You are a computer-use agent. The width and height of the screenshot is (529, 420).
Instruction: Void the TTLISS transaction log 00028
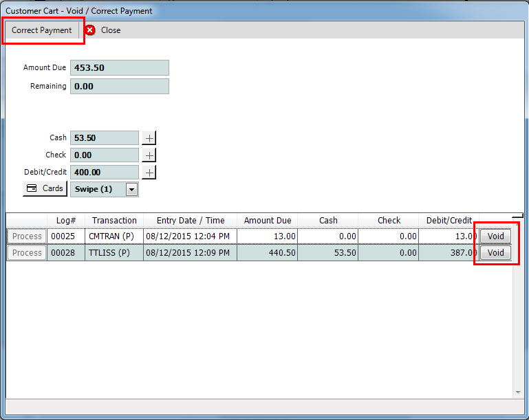495,253
